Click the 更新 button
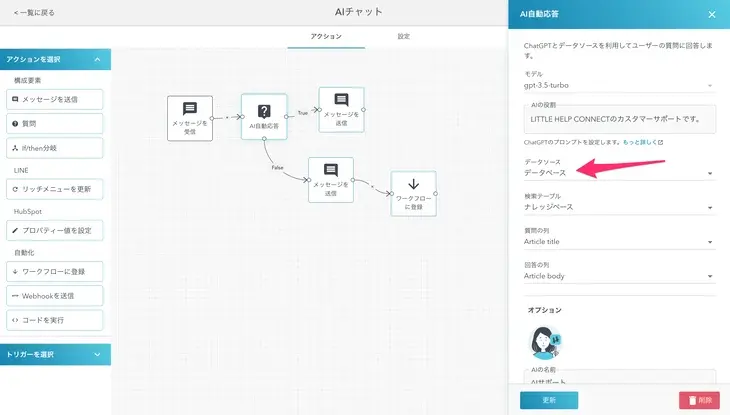The width and height of the screenshot is (730, 415). (x=549, y=399)
